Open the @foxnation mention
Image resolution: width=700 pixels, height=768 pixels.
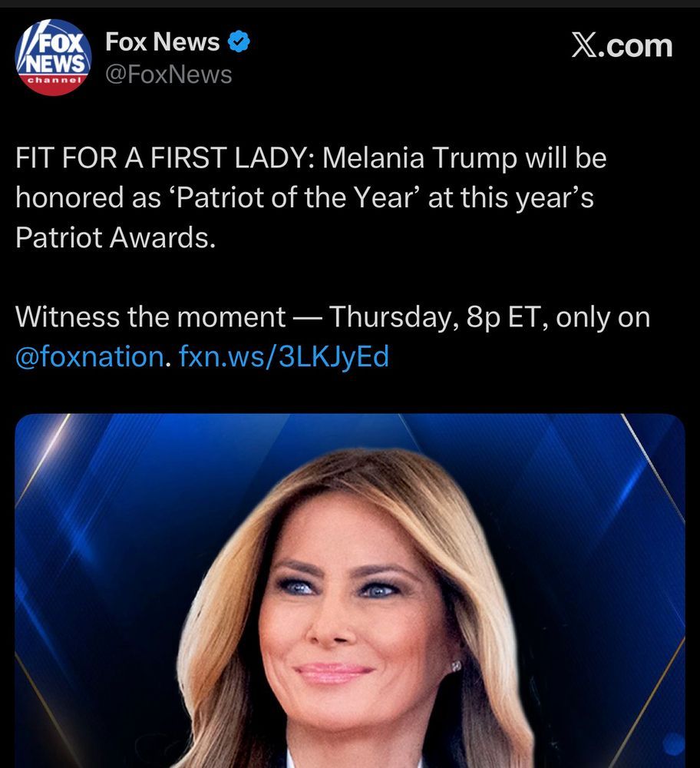tap(90, 356)
